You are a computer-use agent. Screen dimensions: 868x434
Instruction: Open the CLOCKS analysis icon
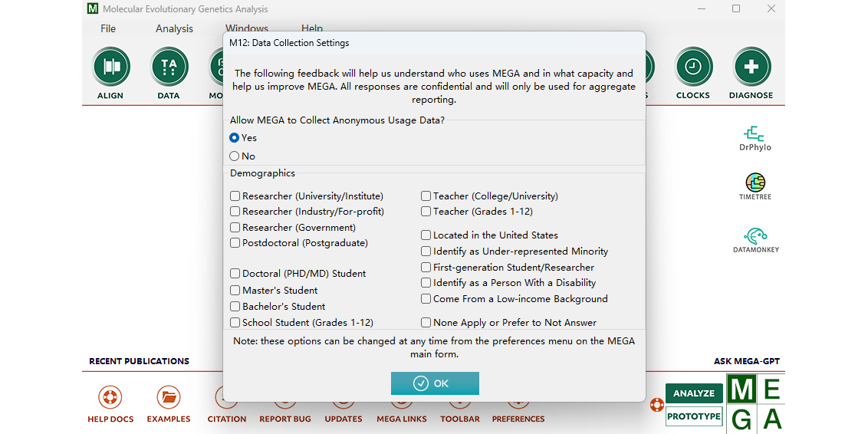pos(693,67)
